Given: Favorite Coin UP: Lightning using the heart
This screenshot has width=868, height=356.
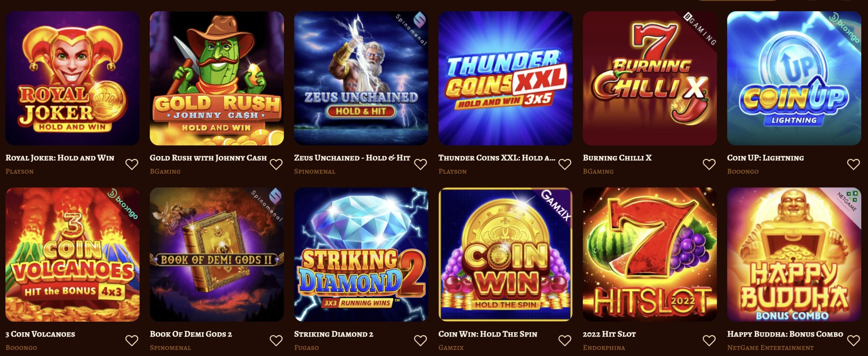Looking at the screenshot, I should point(853,164).
